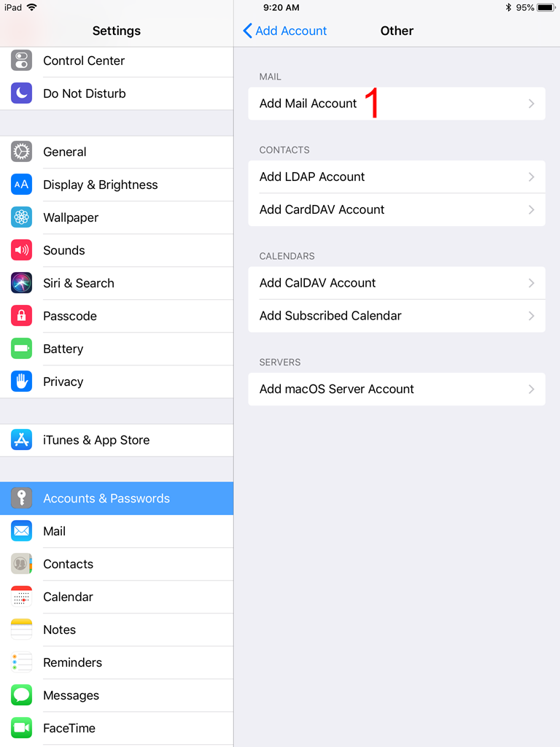Tap the Messages bubble icon

coord(21,695)
